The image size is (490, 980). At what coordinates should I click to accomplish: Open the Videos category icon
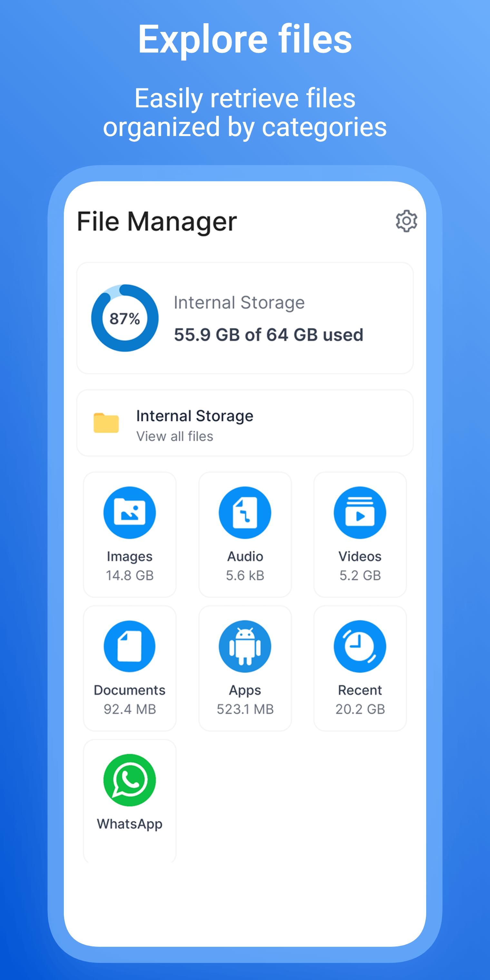coord(360,513)
